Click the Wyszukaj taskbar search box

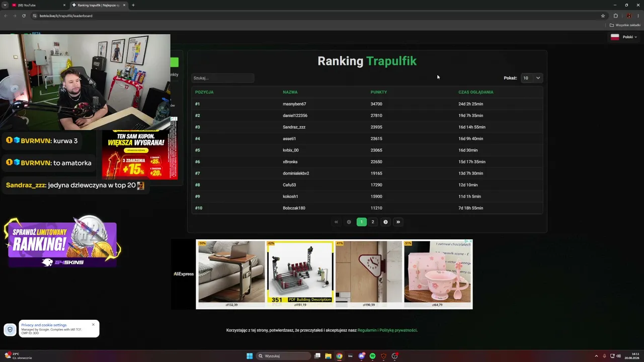(284, 356)
